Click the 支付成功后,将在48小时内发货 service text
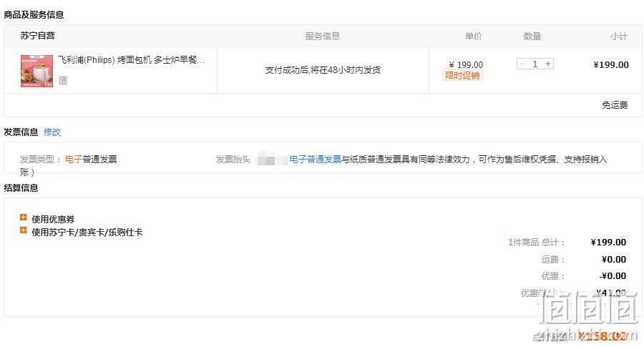This screenshot has height=347, width=644. pos(323,70)
